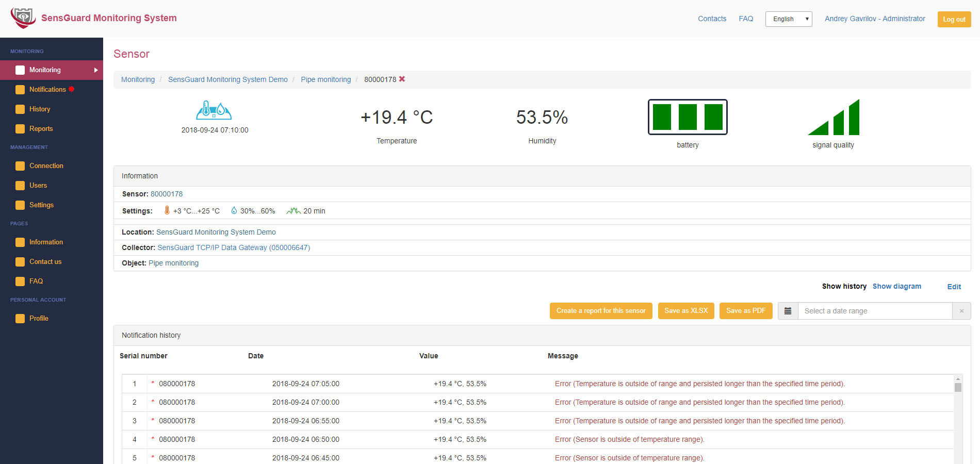The width and height of the screenshot is (980, 464).
Task: Clear the date range with x button
Action: pyautogui.click(x=961, y=311)
